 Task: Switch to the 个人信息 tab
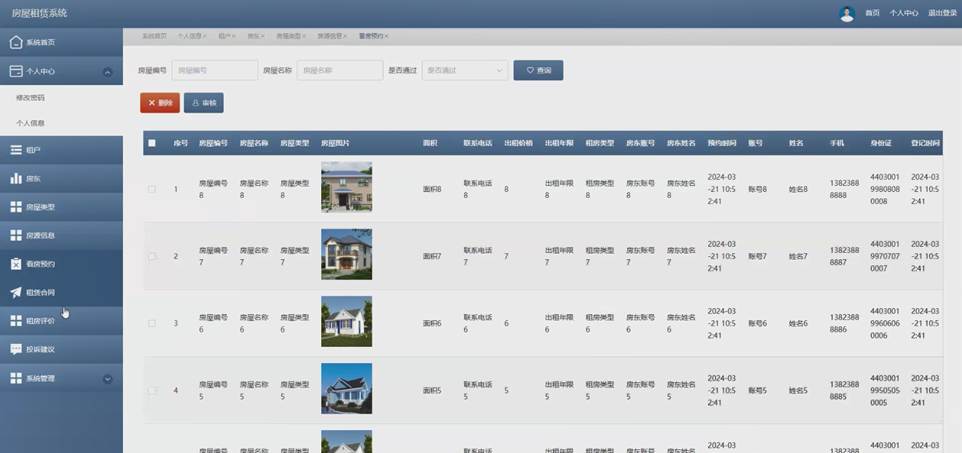[x=190, y=36]
